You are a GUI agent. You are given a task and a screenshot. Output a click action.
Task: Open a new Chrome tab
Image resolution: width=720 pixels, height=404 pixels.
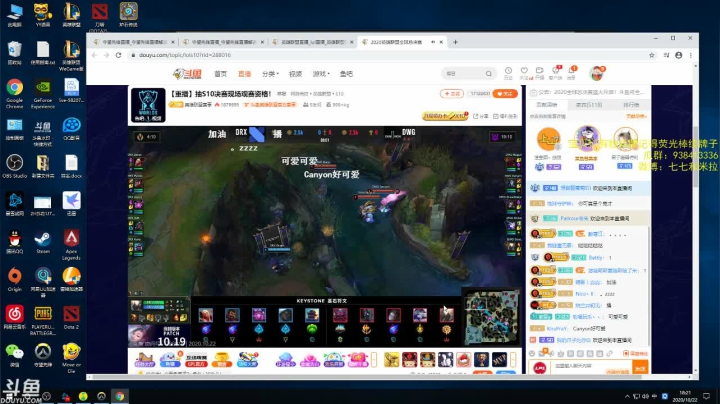pos(455,42)
